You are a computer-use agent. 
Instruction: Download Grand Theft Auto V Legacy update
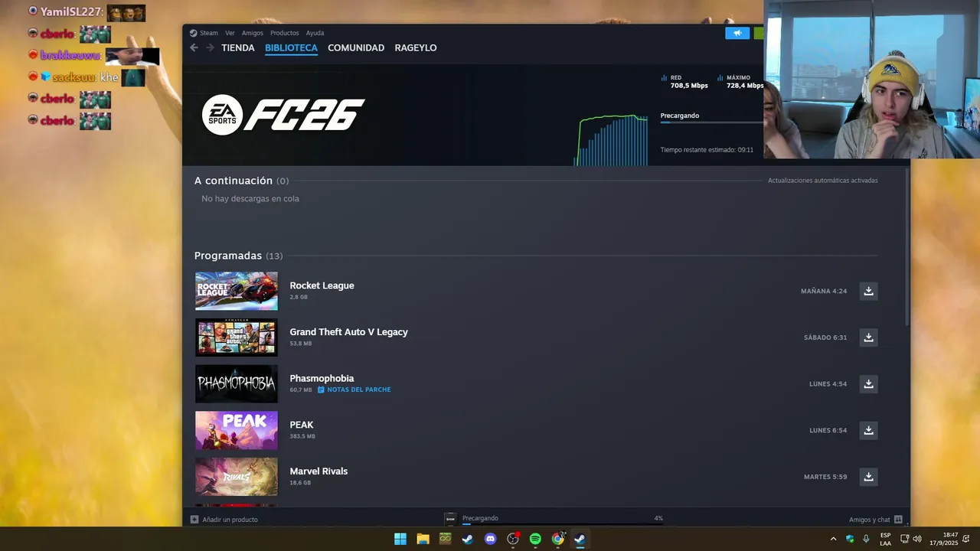coord(868,337)
